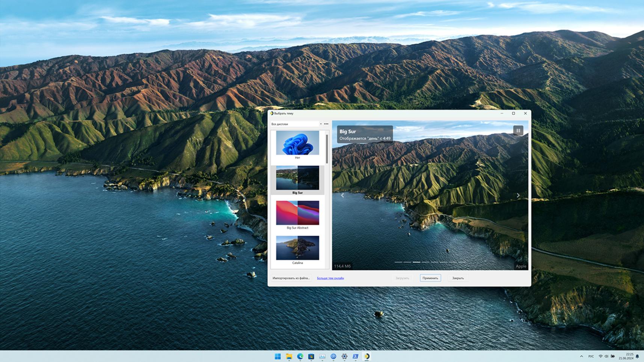Show the next preview image
Viewport: 644px width, 362px height.
click(518, 195)
